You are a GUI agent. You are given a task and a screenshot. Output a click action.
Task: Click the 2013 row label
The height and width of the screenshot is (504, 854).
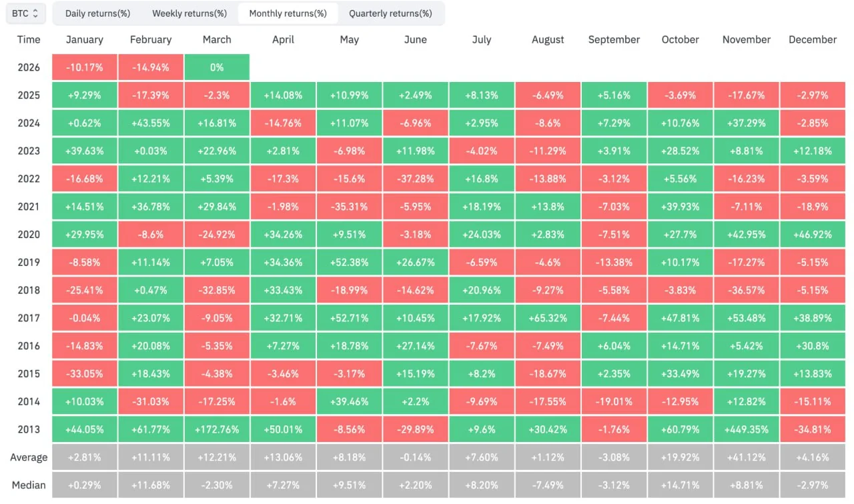[29, 429]
